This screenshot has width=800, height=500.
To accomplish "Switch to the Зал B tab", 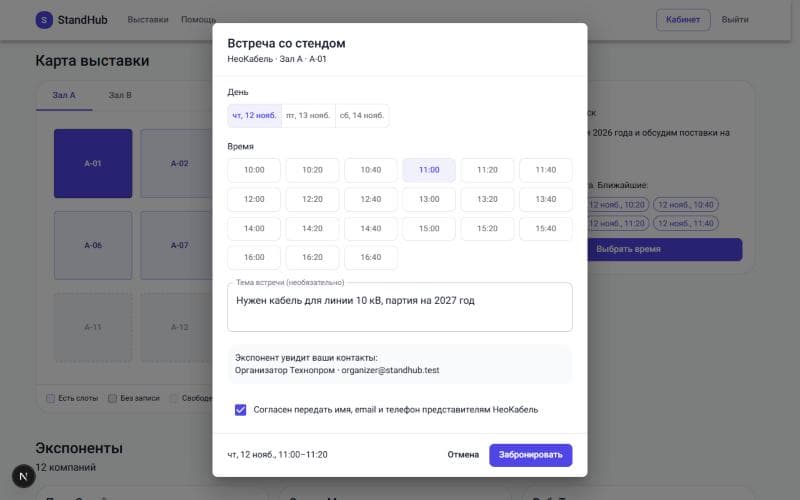I will (120, 95).
